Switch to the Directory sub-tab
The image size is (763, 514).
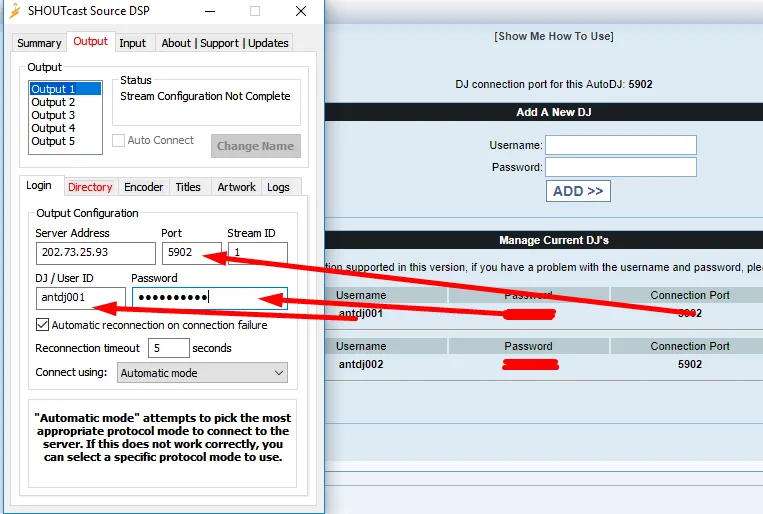[90, 187]
